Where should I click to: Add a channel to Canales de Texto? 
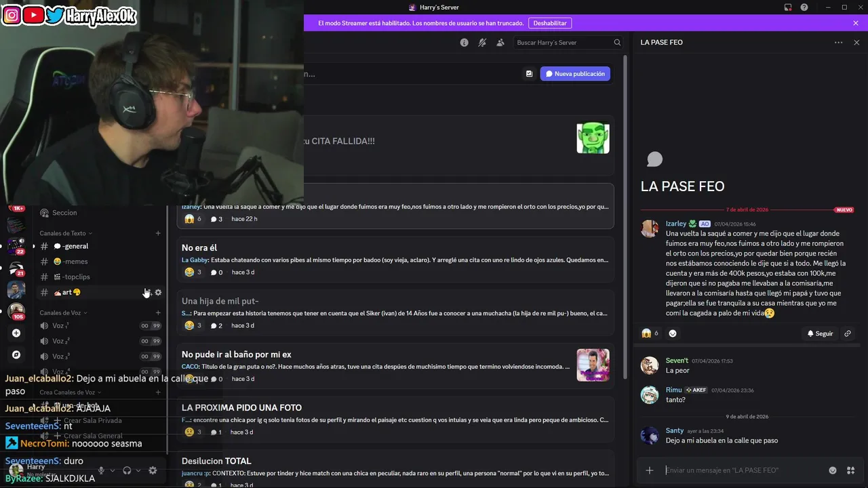(x=158, y=233)
